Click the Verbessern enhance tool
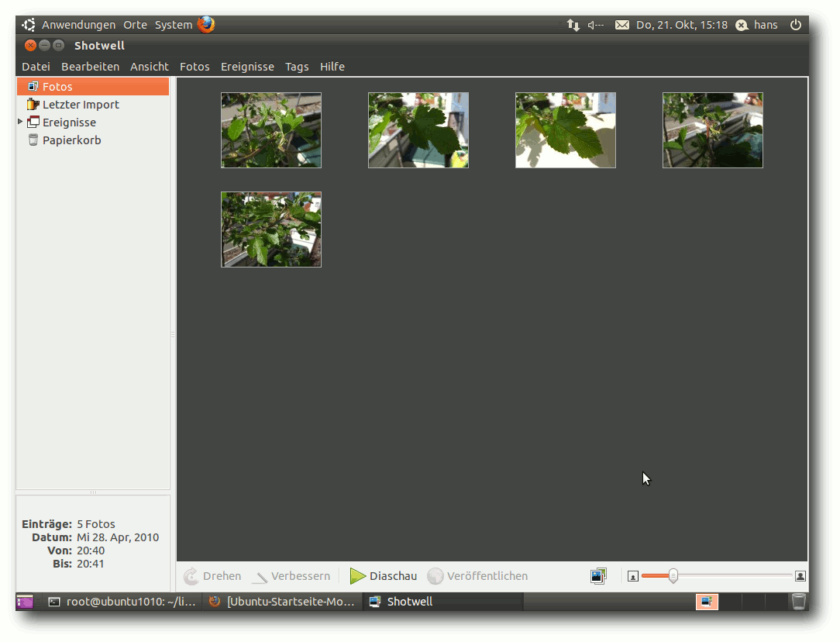Image resolution: width=840 pixels, height=642 pixels. point(291,576)
